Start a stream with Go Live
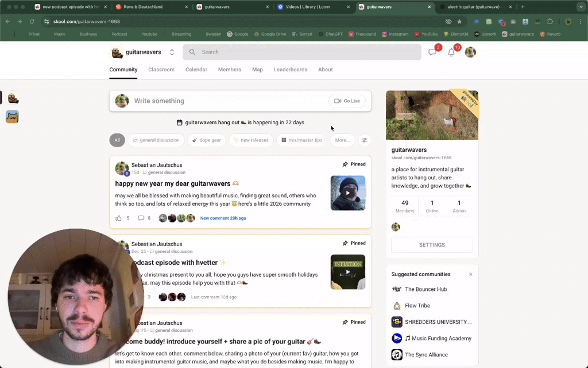The width and height of the screenshot is (588, 368). click(347, 101)
